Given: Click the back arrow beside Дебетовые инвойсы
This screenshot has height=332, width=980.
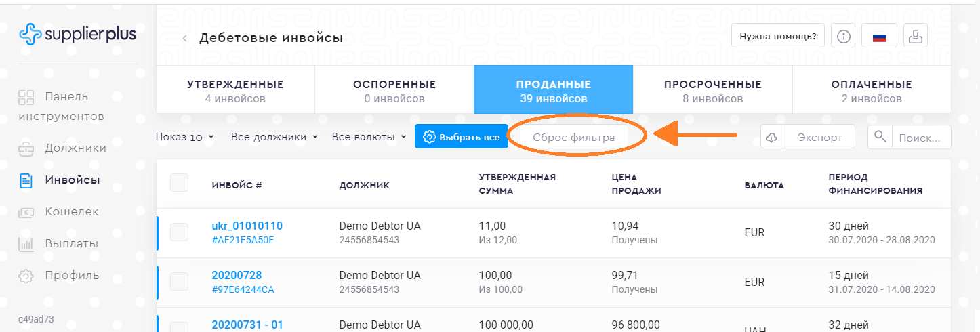Looking at the screenshot, I should click(x=184, y=39).
